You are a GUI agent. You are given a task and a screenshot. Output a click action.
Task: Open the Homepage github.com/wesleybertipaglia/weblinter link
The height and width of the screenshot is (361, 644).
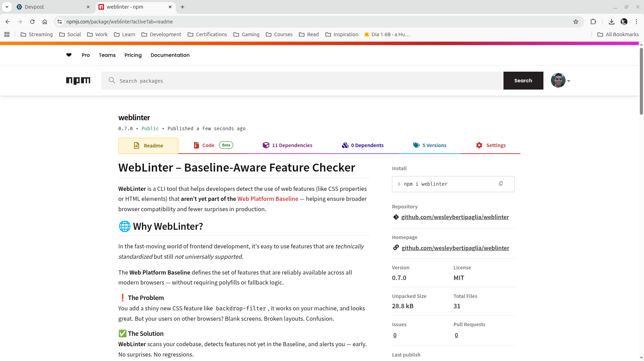coord(455,248)
